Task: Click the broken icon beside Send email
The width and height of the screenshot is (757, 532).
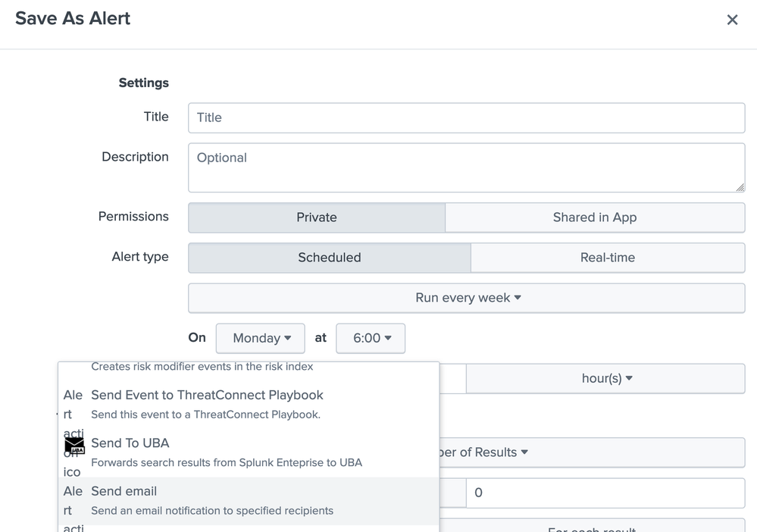Action: click(x=73, y=501)
